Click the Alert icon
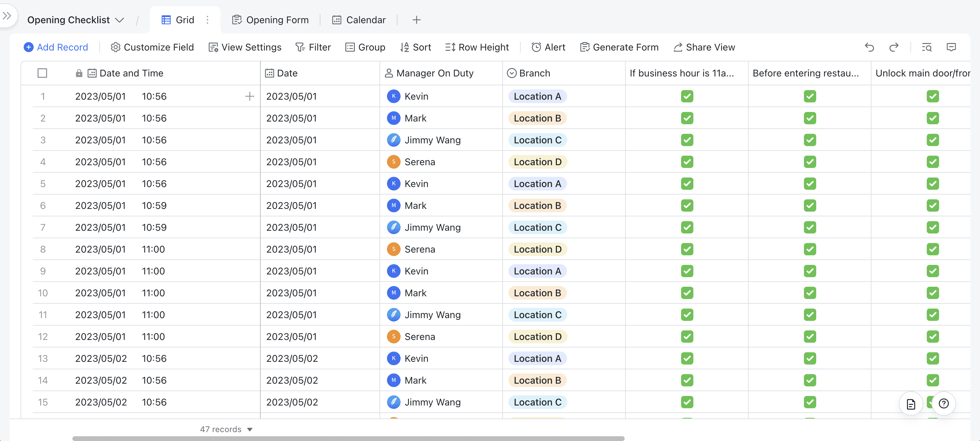The image size is (980, 441). click(536, 47)
